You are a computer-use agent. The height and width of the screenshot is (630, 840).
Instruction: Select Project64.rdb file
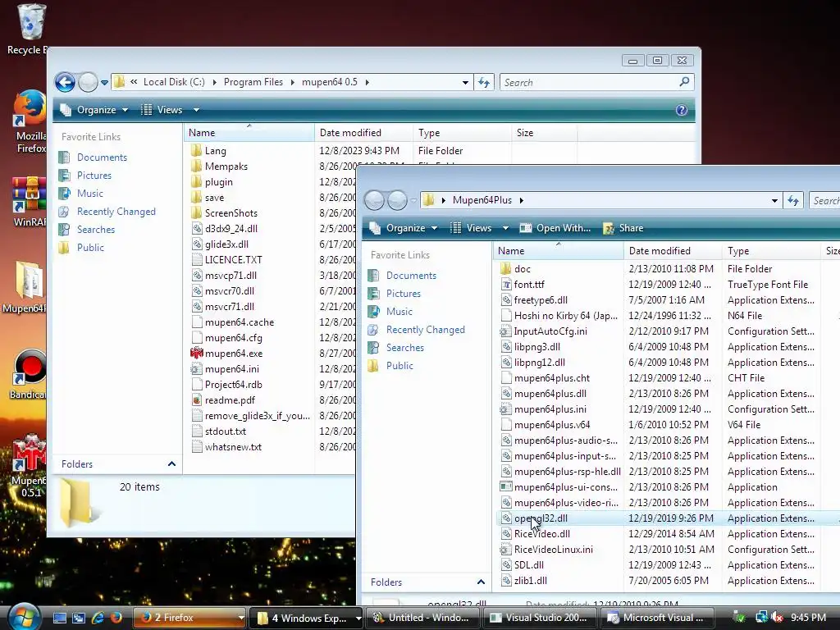click(x=233, y=384)
